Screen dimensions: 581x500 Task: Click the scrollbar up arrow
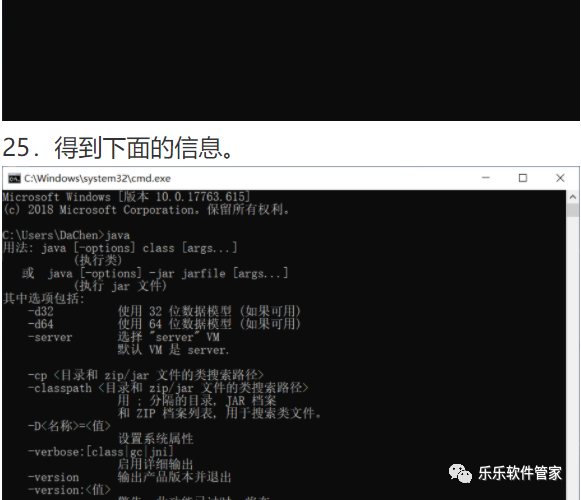573,197
